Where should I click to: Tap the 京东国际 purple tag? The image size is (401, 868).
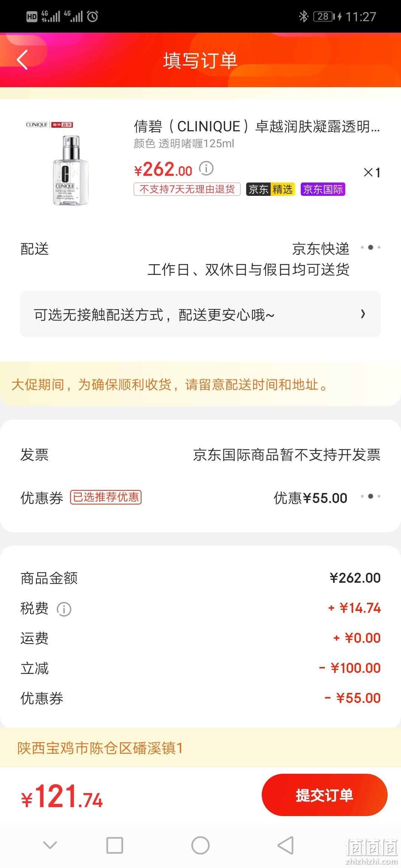click(323, 189)
